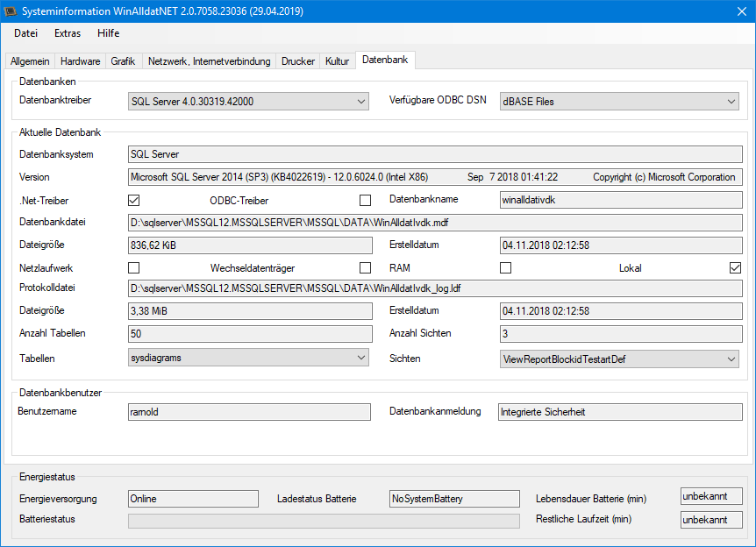Open the Grafik tab
This screenshot has height=547, width=756.
coord(123,61)
